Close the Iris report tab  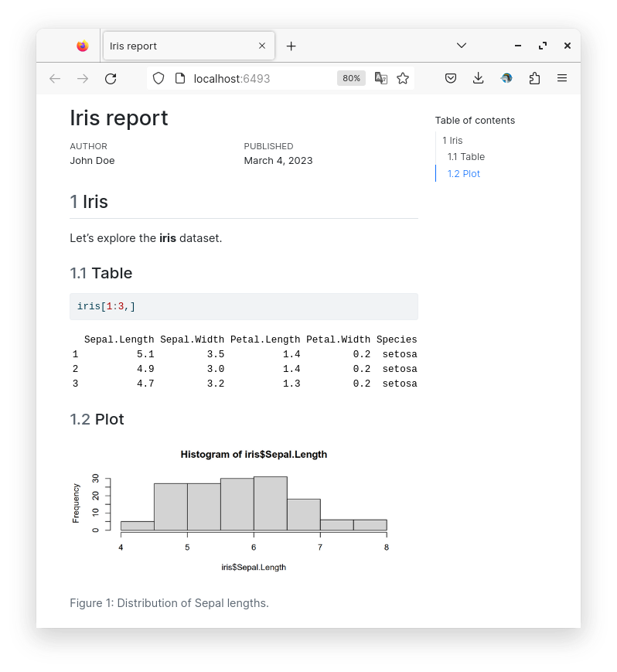[x=262, y=46]
